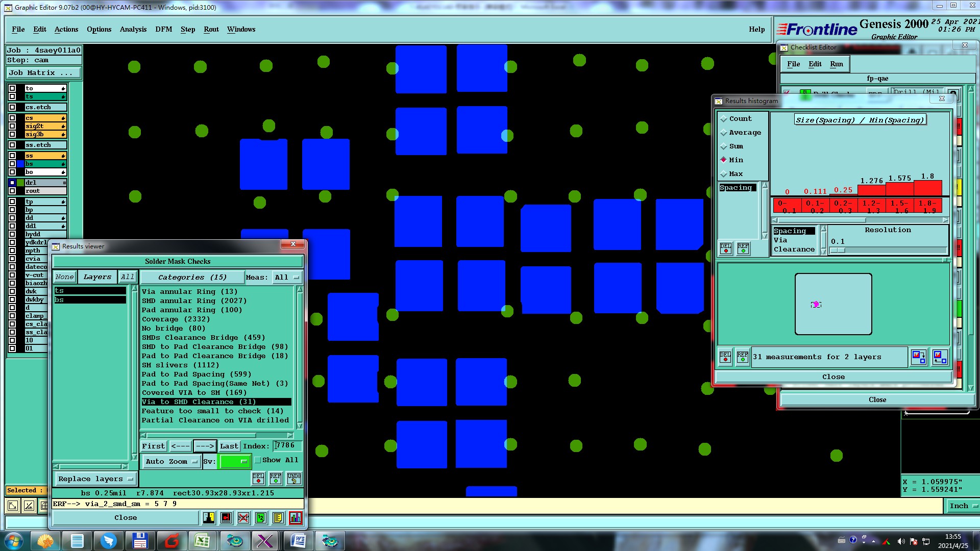Open the Replace layers dropdown

(x=95, y=479)
